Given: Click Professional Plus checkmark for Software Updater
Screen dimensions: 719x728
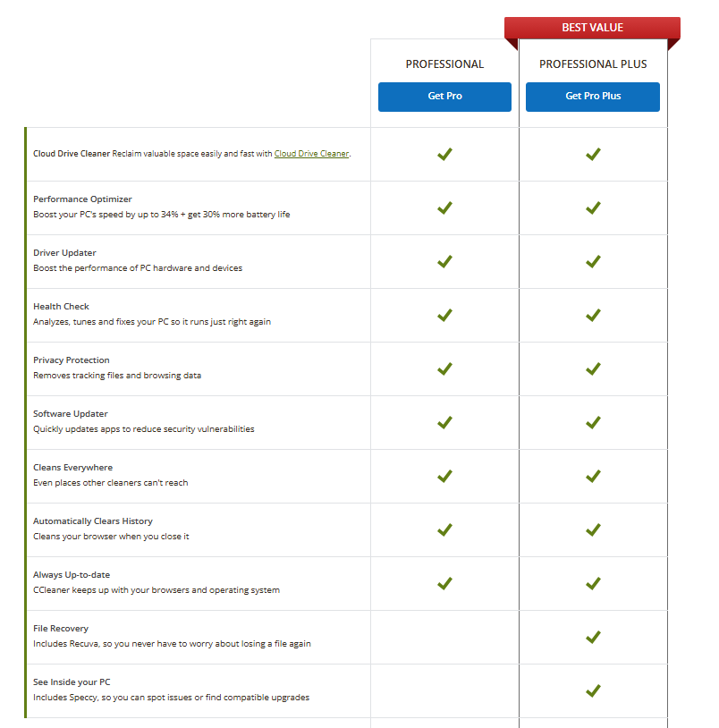Looking at the screenshot, I should 592,422.
